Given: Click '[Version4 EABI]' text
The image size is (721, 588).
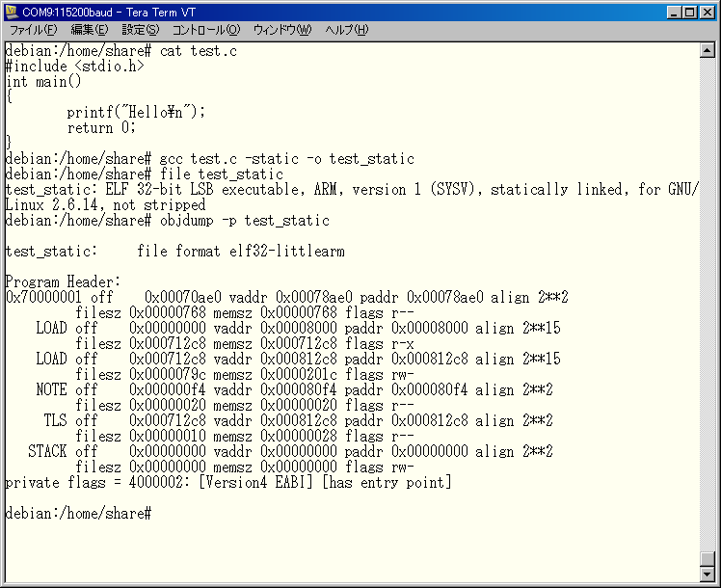Looking at the screenshot, I should tap(256, 483).
